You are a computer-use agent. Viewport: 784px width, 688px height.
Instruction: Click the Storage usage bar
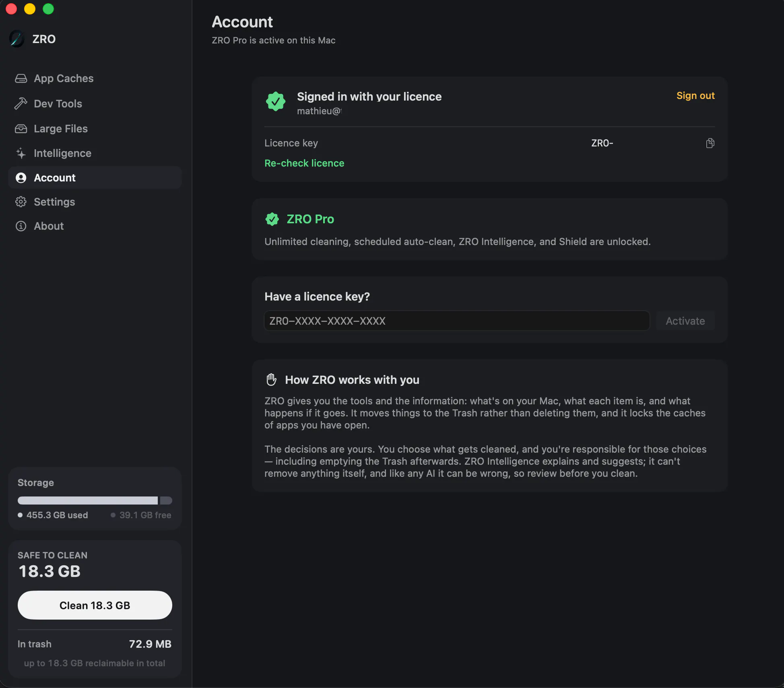tap(95, 501)
